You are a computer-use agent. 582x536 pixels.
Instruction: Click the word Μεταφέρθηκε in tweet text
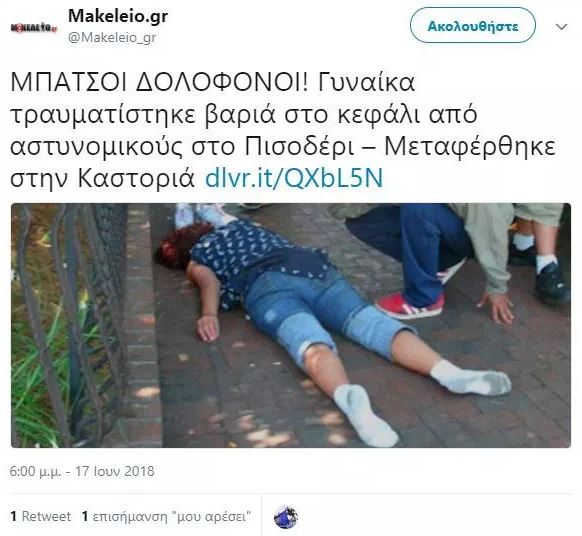click(470, 147)
